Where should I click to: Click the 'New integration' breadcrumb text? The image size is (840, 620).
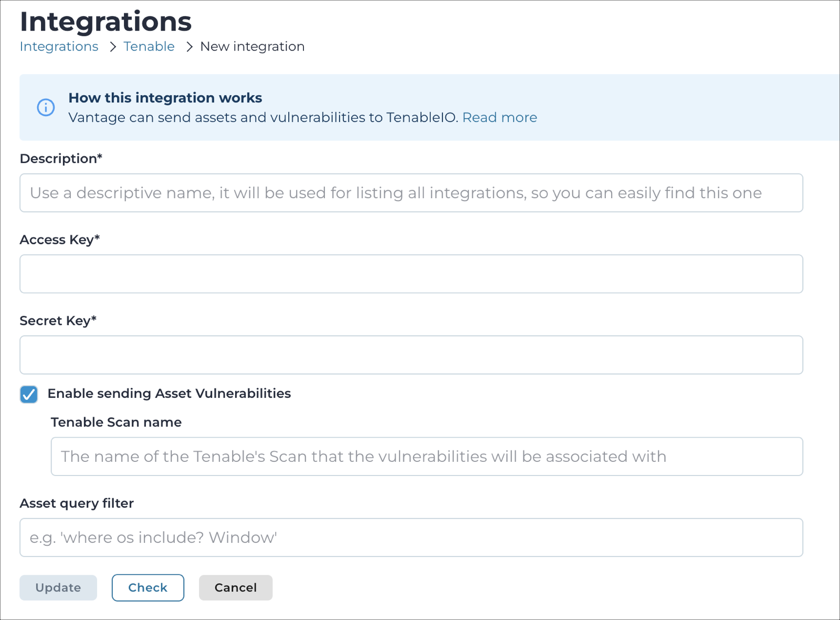pos(252,46)
